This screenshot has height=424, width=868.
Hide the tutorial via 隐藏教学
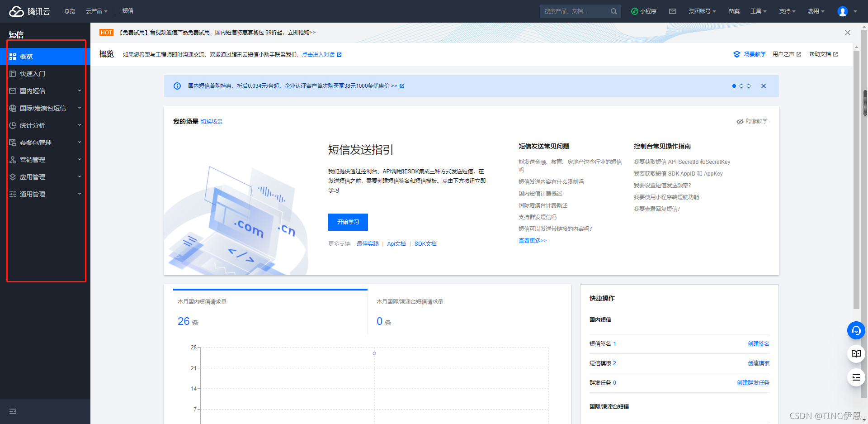[752, 121]
